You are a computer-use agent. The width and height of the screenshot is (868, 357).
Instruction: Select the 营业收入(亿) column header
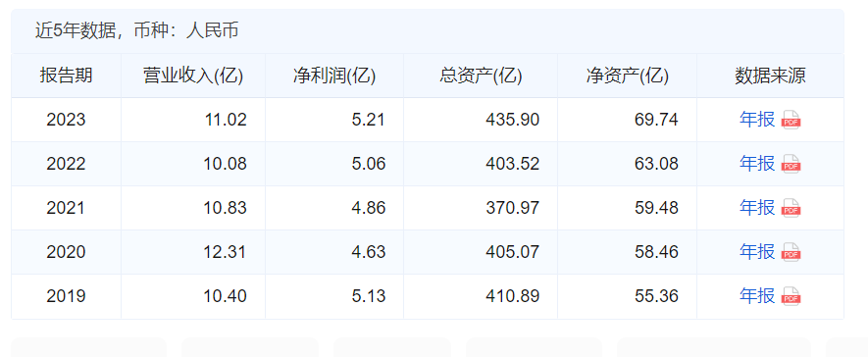[x=193, y=76]
